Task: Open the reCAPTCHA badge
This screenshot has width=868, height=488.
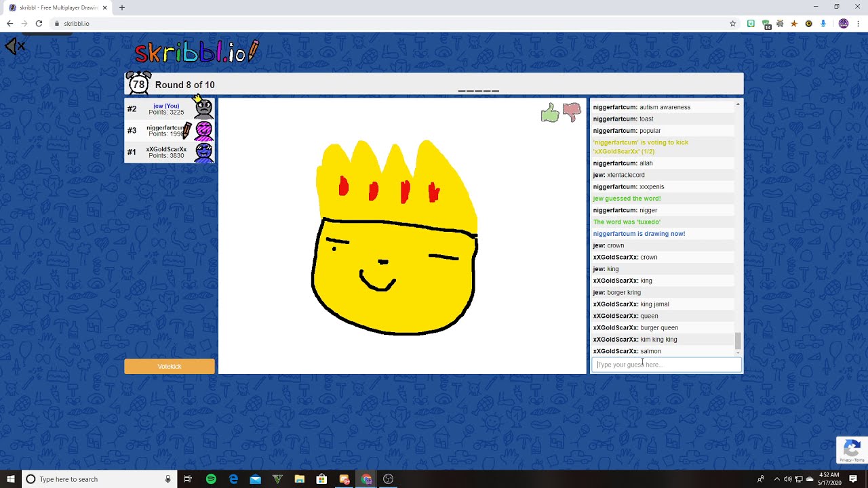Action: pos(852,450)
